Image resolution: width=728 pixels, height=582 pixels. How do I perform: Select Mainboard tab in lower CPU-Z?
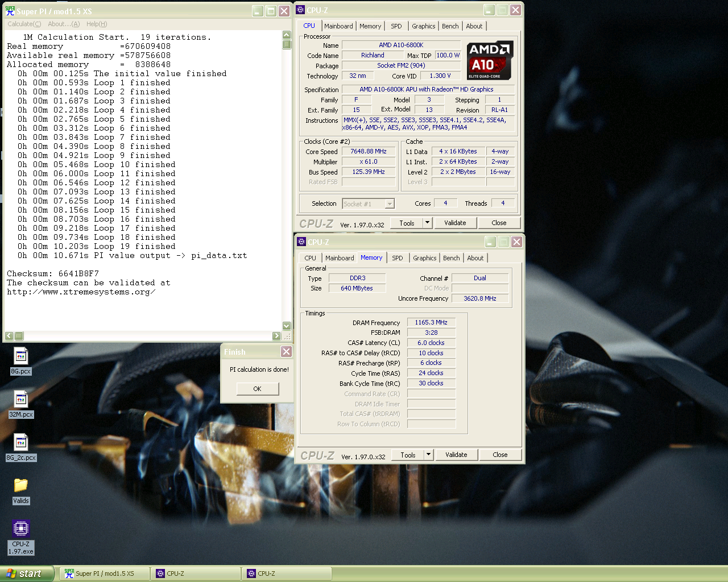[x=340, y=258]
